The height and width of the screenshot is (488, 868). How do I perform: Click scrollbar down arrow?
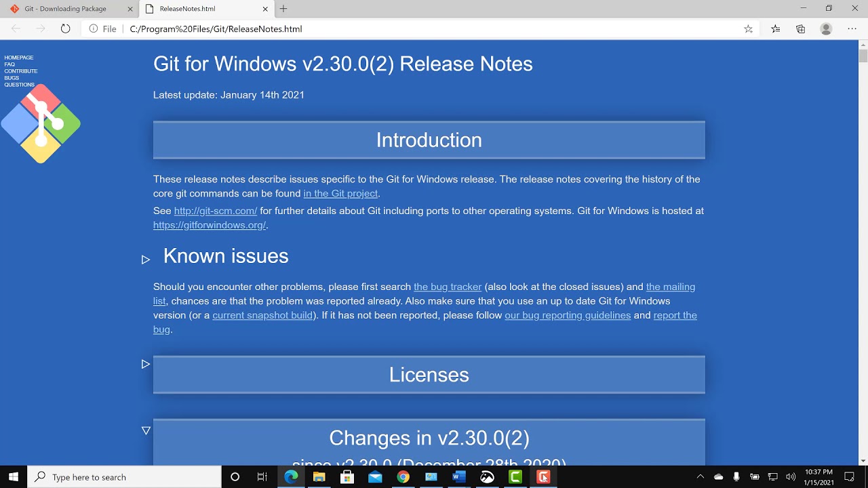click(863, 461)
